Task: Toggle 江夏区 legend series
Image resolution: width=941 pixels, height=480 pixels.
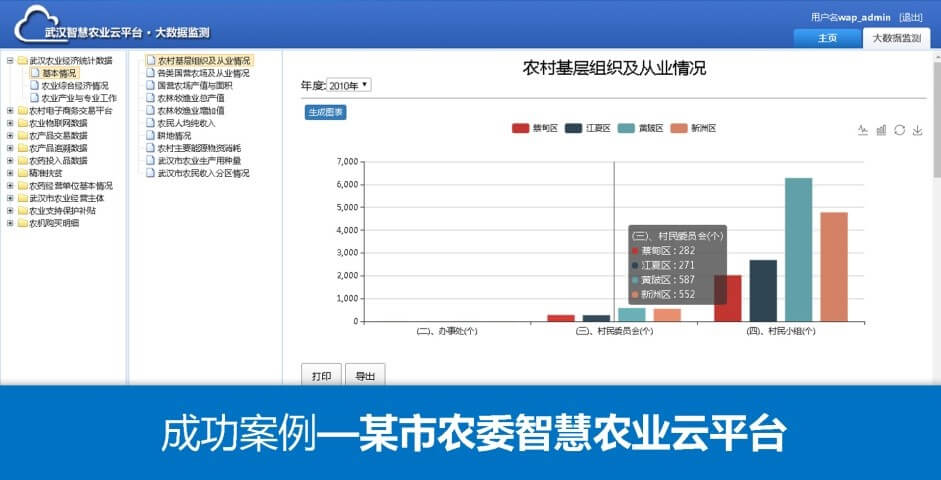Action: [588, 129]
